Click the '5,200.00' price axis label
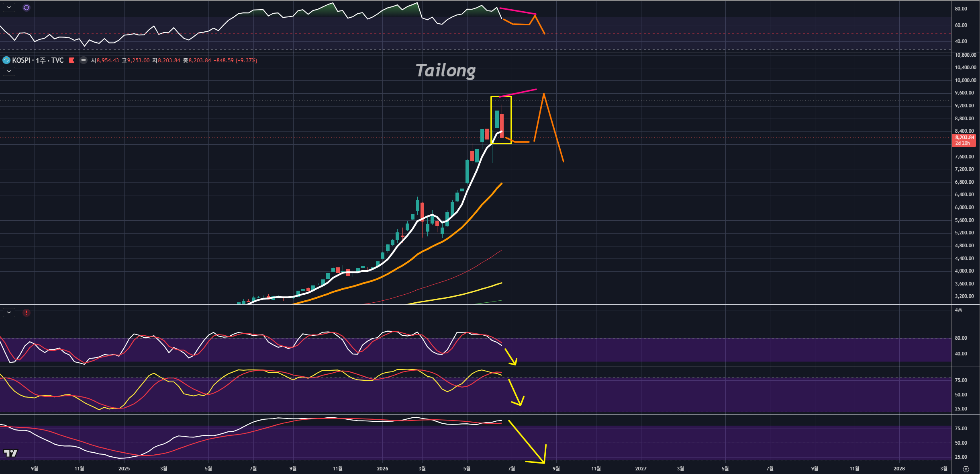Viewport: 980px width, 474px height. pyautogui.click(x=964, y=233)
